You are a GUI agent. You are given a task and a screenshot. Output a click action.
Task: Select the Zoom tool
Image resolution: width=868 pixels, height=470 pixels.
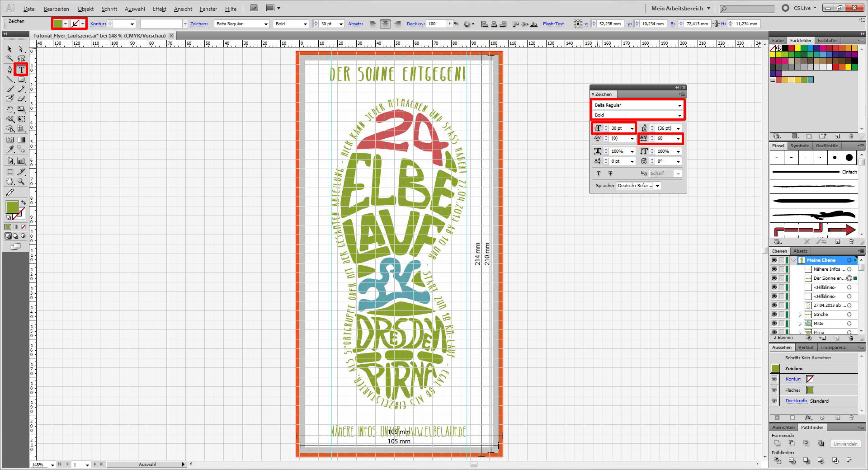tap(21, 182)
